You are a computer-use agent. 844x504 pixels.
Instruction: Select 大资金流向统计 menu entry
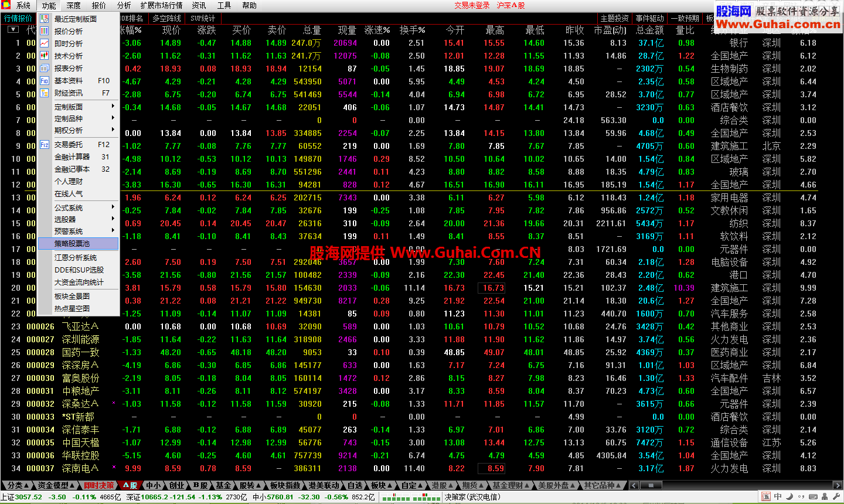pyautogui.click(x=79, y=282)
